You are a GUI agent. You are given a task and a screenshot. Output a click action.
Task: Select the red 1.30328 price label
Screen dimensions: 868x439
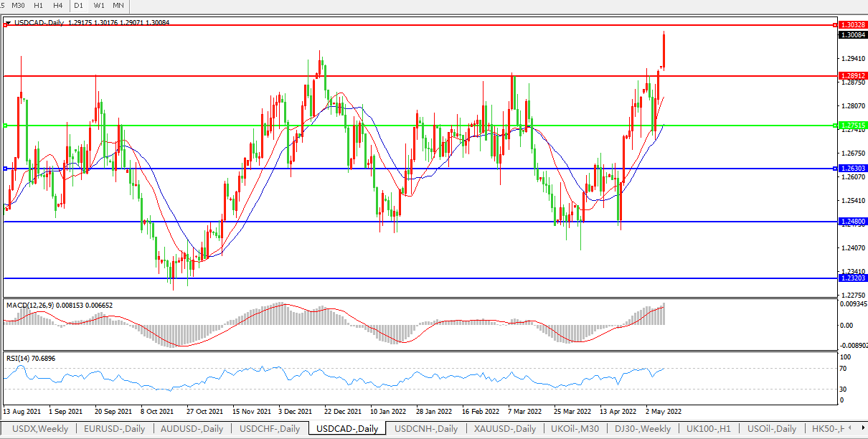coord(851,25)
